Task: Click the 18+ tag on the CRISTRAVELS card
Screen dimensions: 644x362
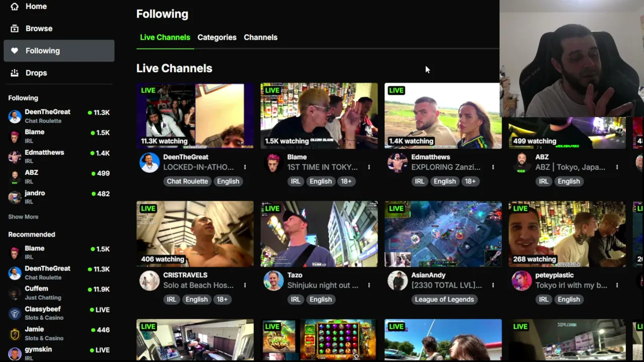Action: (222, 299)
